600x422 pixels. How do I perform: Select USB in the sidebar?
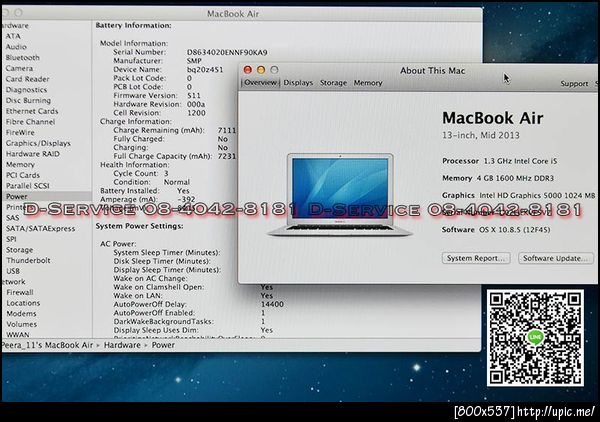click(x=13, y=271)
